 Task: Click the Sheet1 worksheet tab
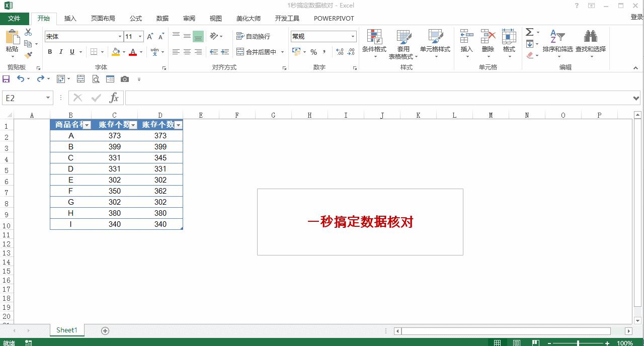coord(66,330)
